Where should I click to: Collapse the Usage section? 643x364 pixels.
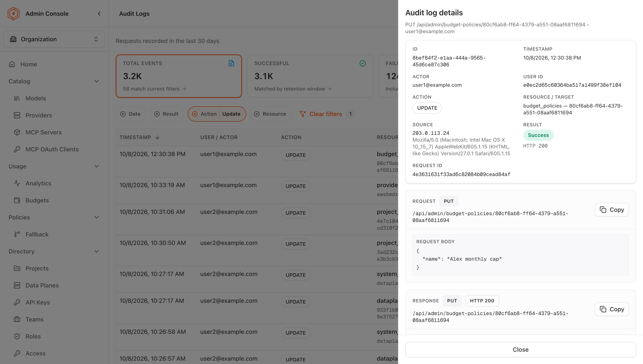tap(96, 166)
